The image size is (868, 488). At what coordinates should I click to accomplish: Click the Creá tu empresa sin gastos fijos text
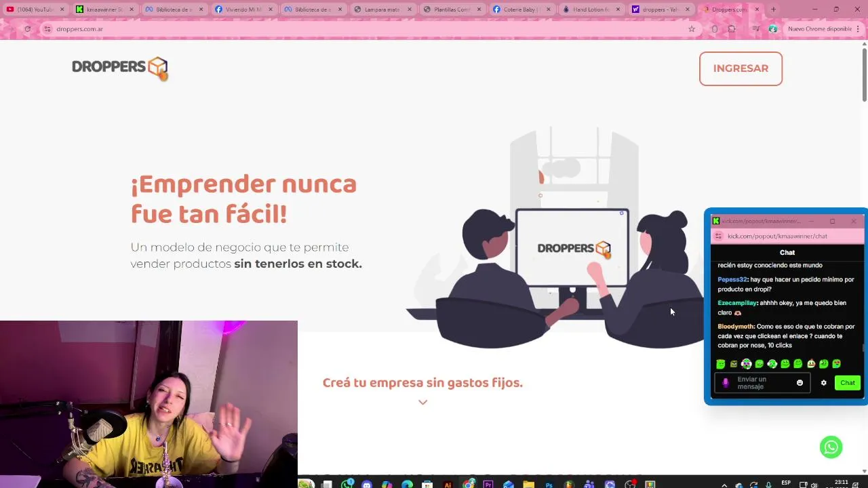[422, 383]
